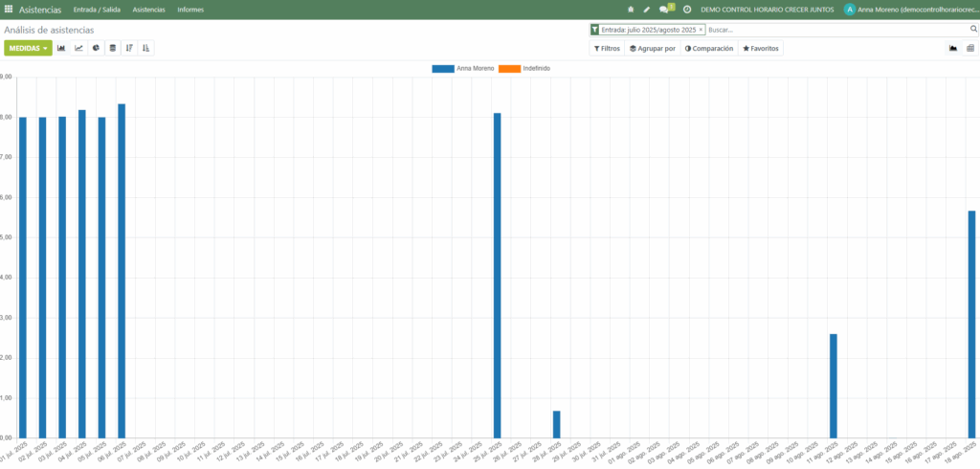Screen dimensions: 980x469
Task: Open the MEDIDAS dropdown
Action: 28,48
